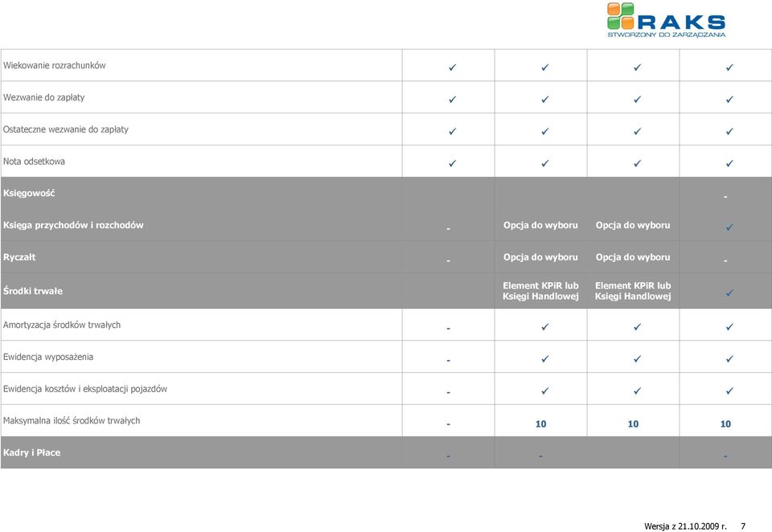Click the dash in 'Maksymalna ilość środków trwałych' row
Image resolution: width=772 pixels, height=532 pixels.
point(448,424)
